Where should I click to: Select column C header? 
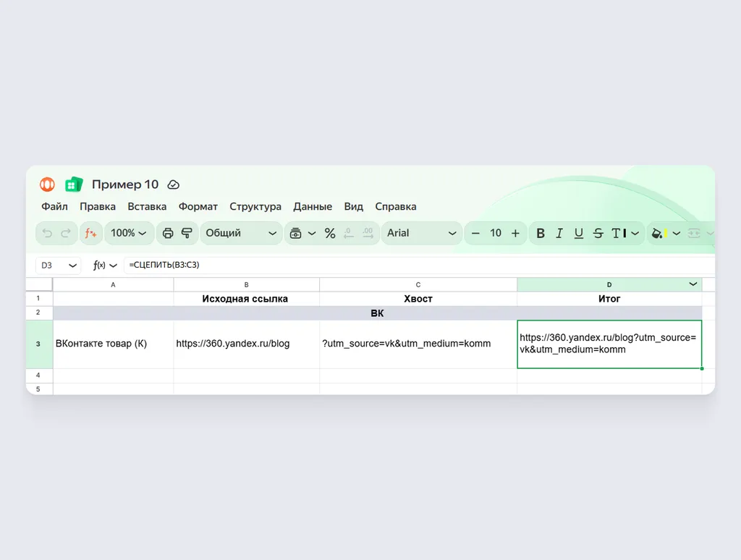coord(418,284)
